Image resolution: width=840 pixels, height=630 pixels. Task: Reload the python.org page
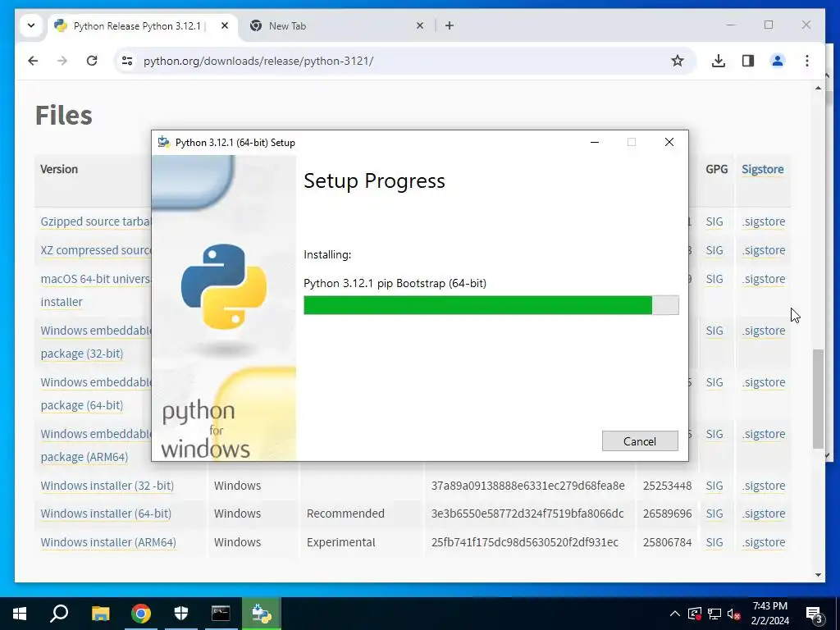pos(92,61)
